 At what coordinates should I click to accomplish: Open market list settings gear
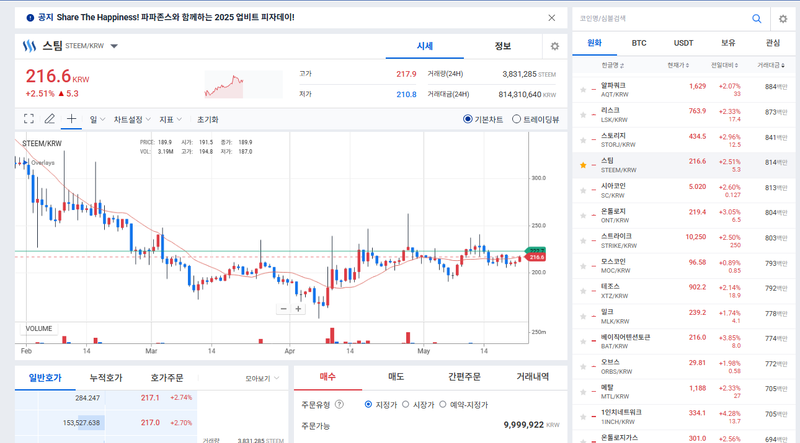783,19
